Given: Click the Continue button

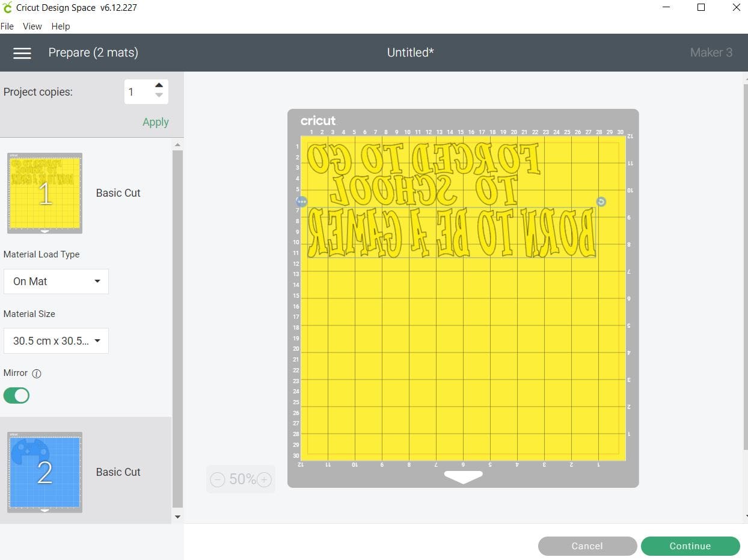Looking at the screenshot, I should [x=690, y=546].
